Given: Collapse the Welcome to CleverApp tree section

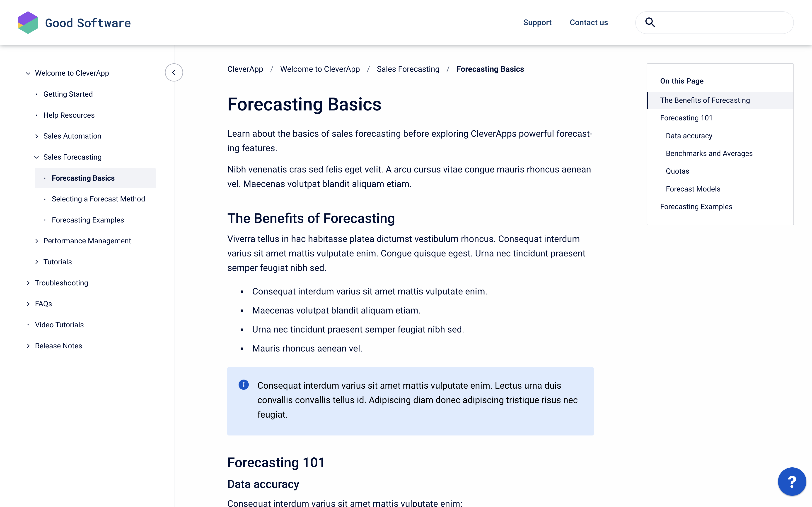Looking at the screenshot, I should coord(28,73).
